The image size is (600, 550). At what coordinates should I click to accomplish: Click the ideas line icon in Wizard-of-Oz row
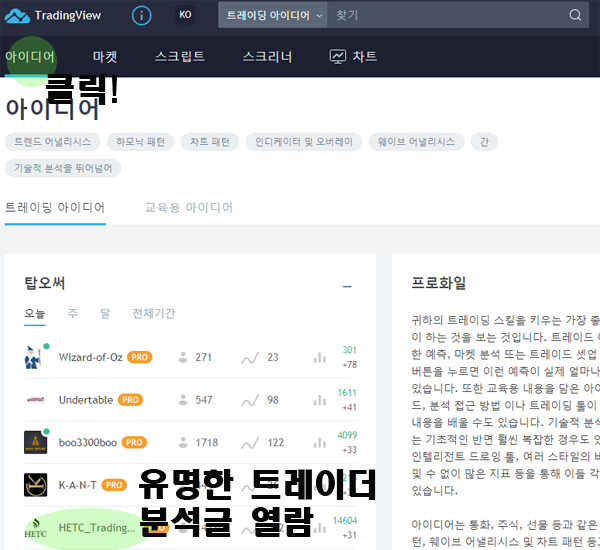tap(250, 358)
